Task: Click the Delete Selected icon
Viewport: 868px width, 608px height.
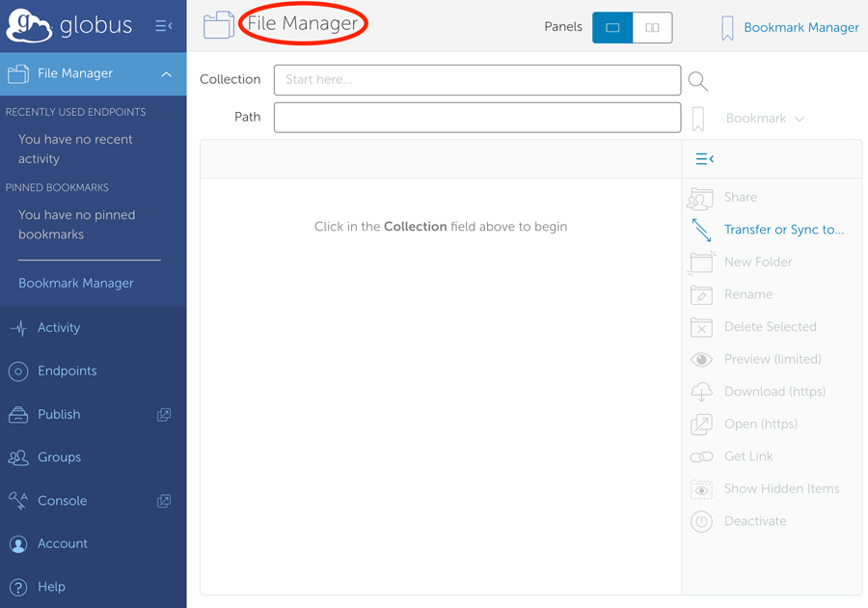Action: coord(701,327)
